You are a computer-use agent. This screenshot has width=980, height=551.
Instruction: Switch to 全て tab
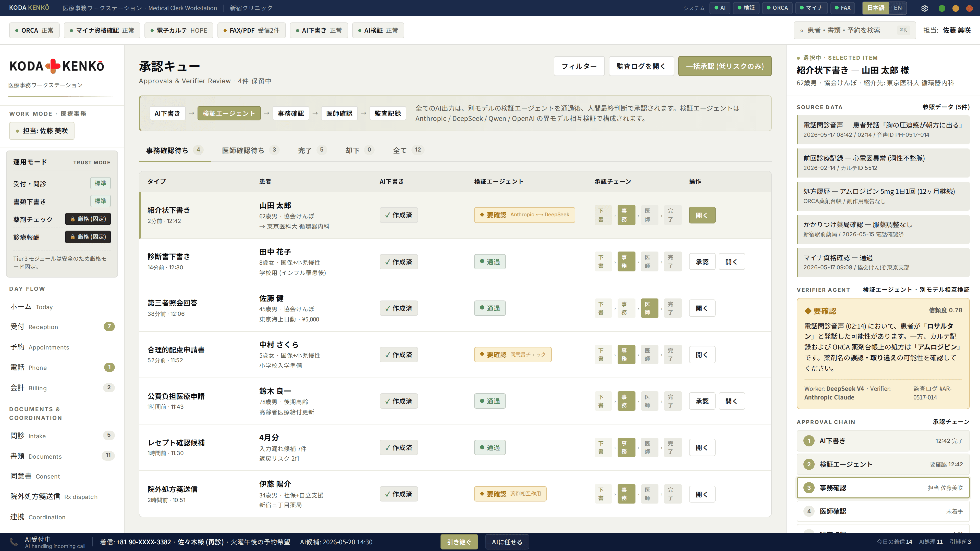408,151
